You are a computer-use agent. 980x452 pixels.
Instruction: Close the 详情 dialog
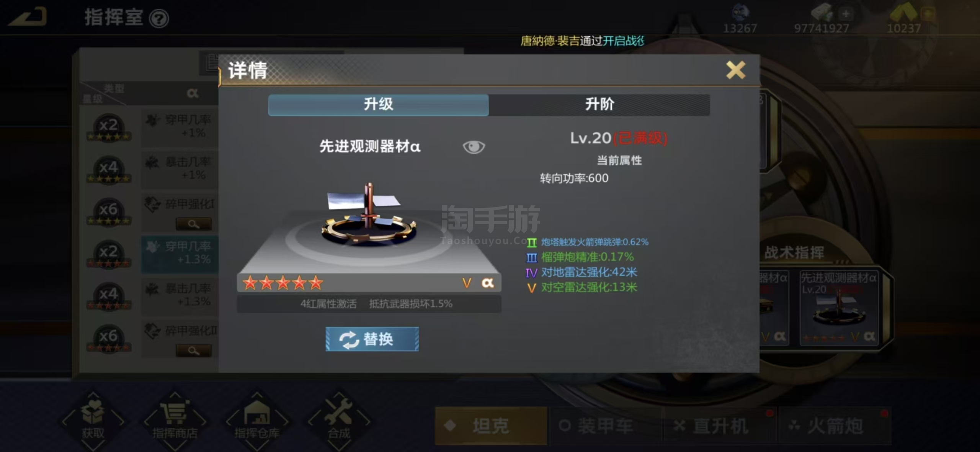(736, 70)
